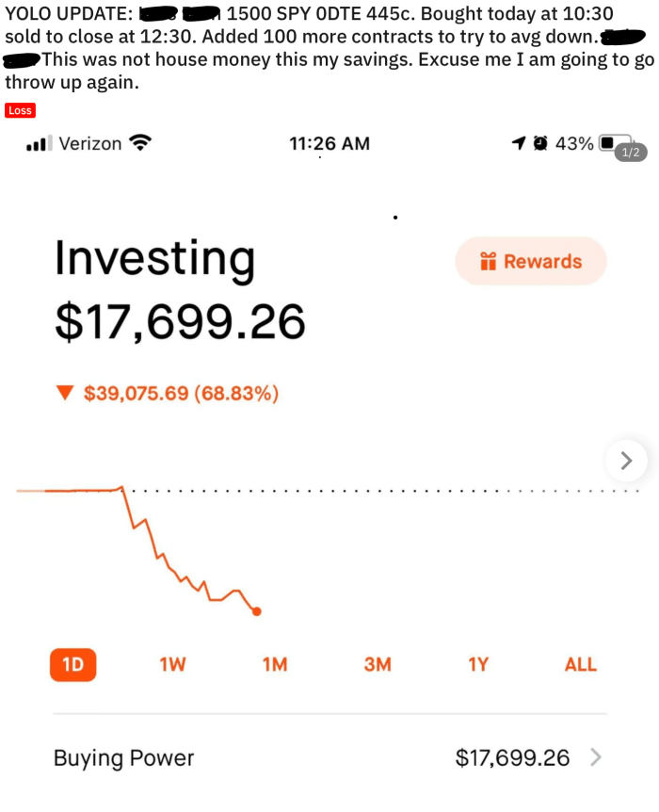Expand Buying Power details chevron

click(x=594, y=756)
